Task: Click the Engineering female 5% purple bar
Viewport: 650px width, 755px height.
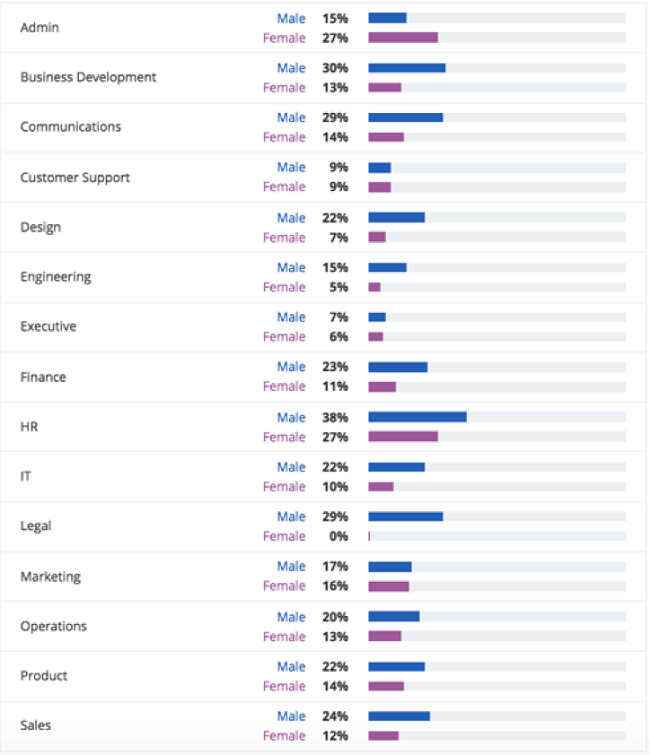Action: click(x=374, y=287)
